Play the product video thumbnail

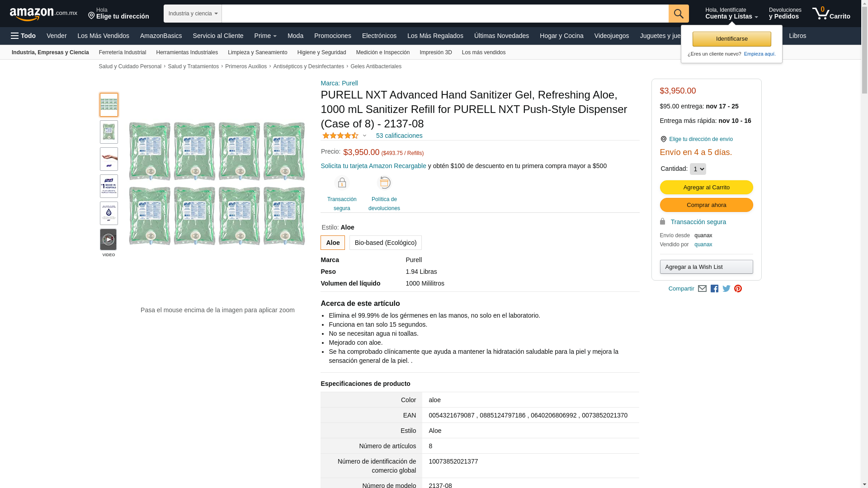[108, 239]
